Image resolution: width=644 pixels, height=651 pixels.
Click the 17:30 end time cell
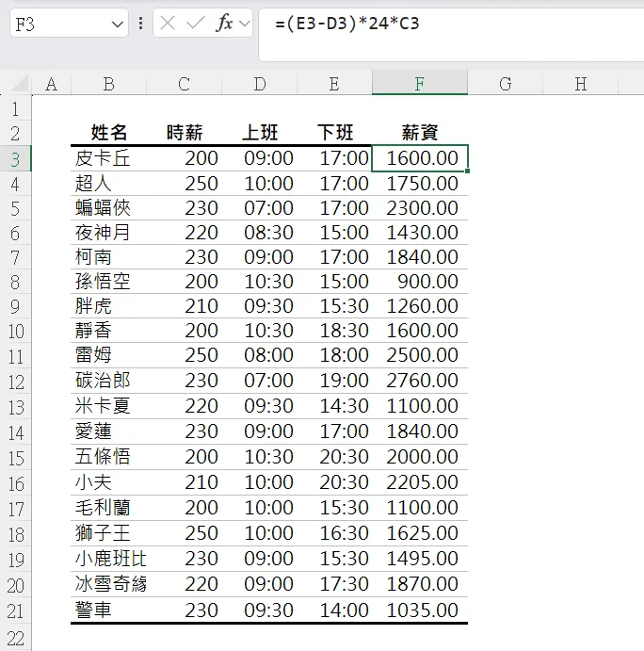[334, 584]
